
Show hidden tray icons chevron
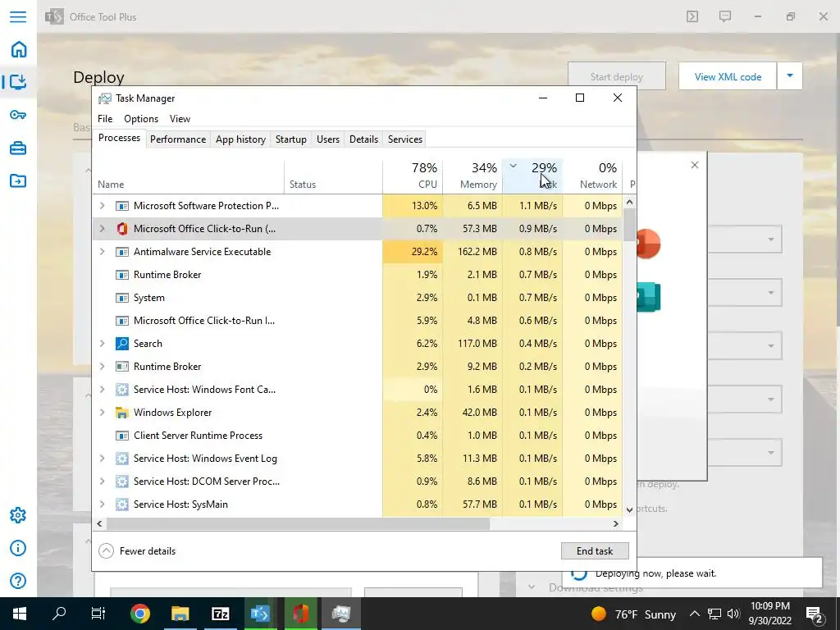pyautogui.click(x=694, y=614)
